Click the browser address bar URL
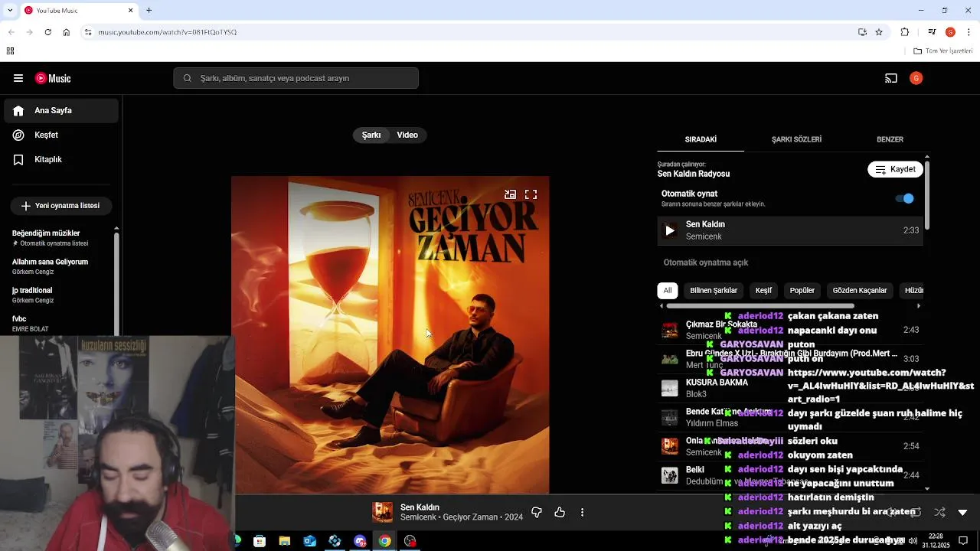980x551 pixels. coord(168,32)
